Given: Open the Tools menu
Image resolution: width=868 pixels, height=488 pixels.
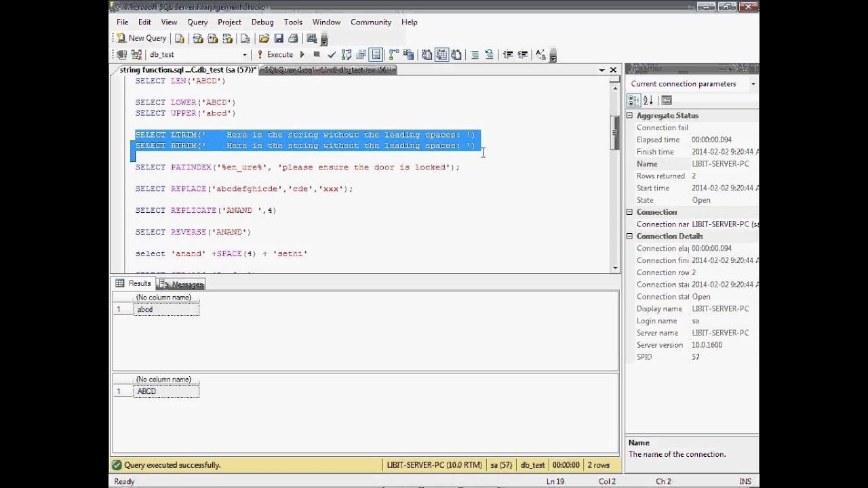Looking at the screenshot, I should click(293, 22).
